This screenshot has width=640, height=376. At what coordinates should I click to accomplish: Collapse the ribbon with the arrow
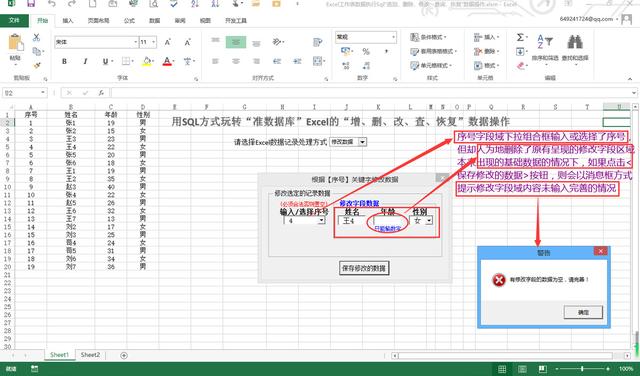[631, 78]
